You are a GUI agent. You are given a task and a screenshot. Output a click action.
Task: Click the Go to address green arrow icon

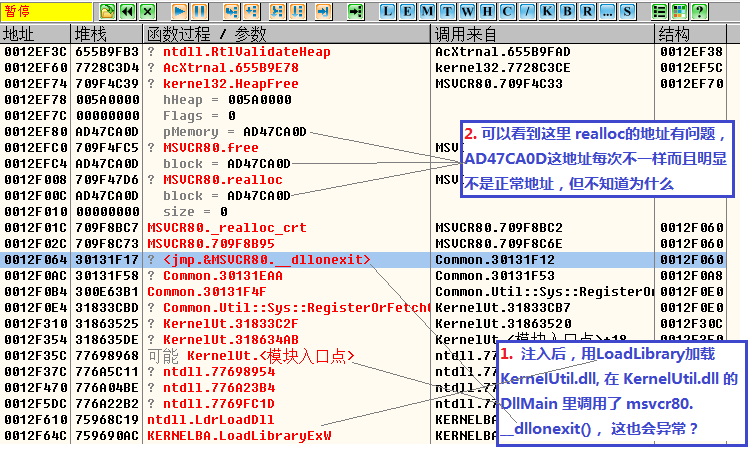[x=355, y=11]
